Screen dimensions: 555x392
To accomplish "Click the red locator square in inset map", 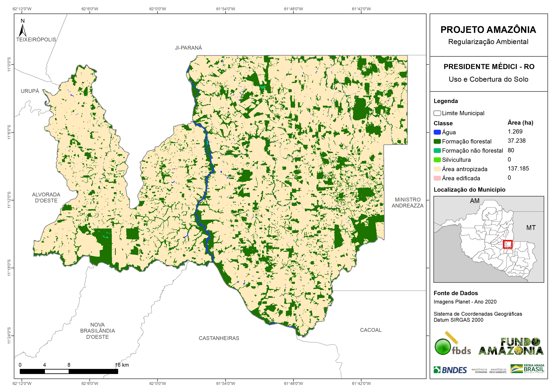I will [508, 244].
